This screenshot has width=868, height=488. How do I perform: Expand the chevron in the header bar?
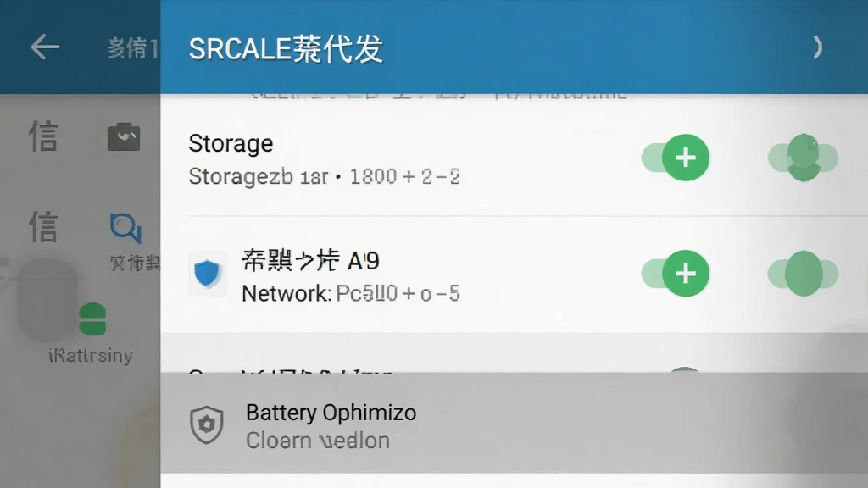[818, 47]
